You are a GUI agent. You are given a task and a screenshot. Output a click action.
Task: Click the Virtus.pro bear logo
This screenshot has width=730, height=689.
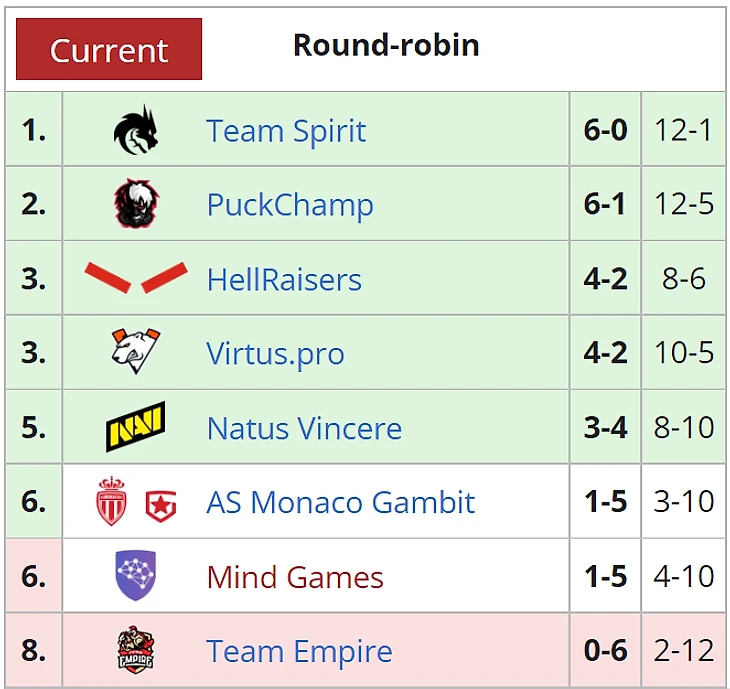[135, 351]
